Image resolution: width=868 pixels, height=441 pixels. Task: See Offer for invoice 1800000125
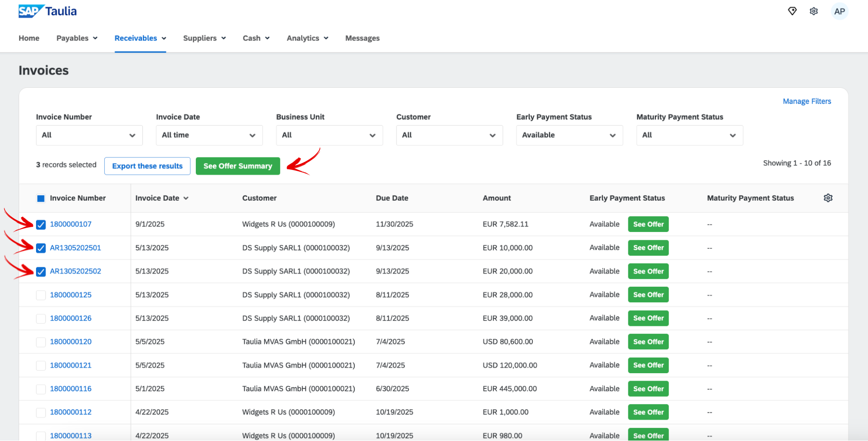(648, 295)
